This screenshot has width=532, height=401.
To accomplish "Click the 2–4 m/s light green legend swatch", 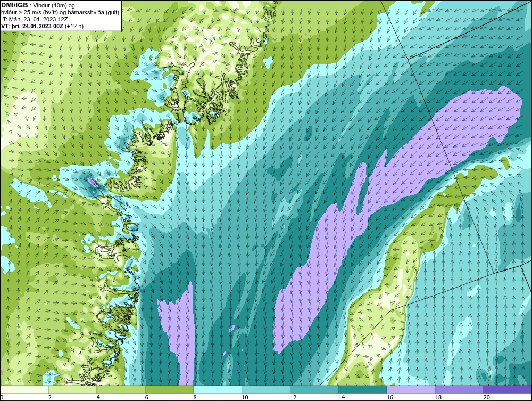I will tap(72, 389).
